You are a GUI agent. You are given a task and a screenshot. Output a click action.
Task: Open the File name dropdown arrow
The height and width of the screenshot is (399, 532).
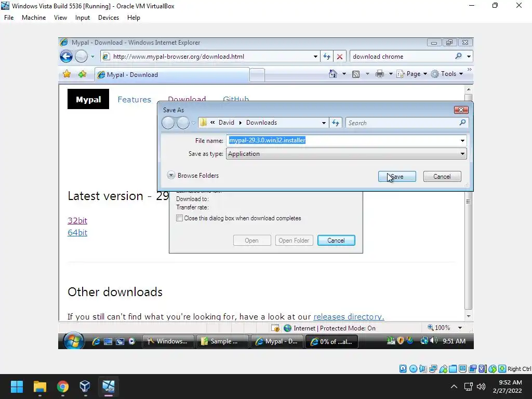pos(462,140)
